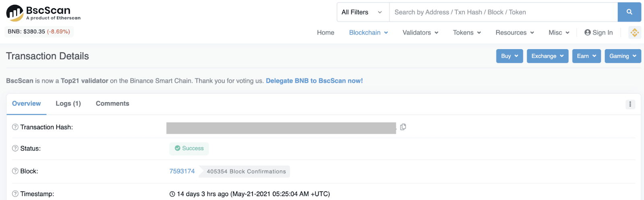This screenshot has width=644, height=200.
Task: Click the Sign In link
Action: point(599,33)
